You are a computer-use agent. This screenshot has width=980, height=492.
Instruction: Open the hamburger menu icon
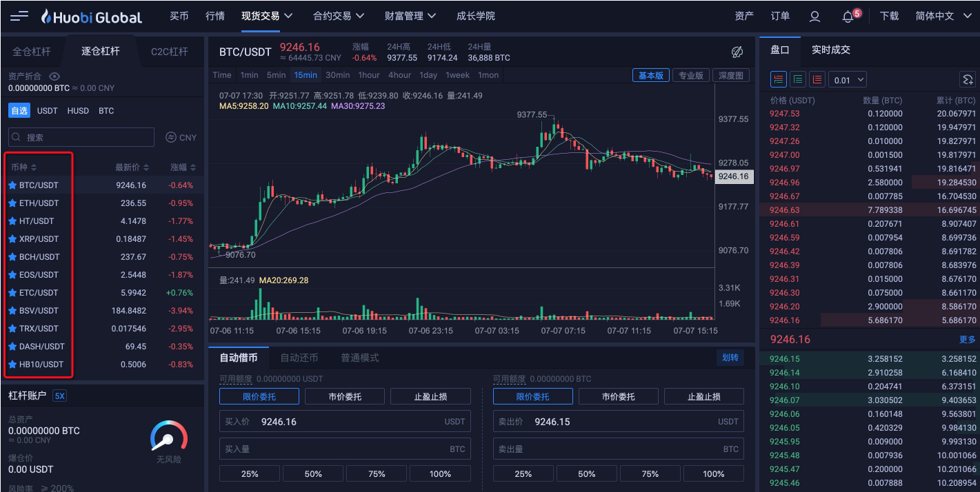point(19,16)
